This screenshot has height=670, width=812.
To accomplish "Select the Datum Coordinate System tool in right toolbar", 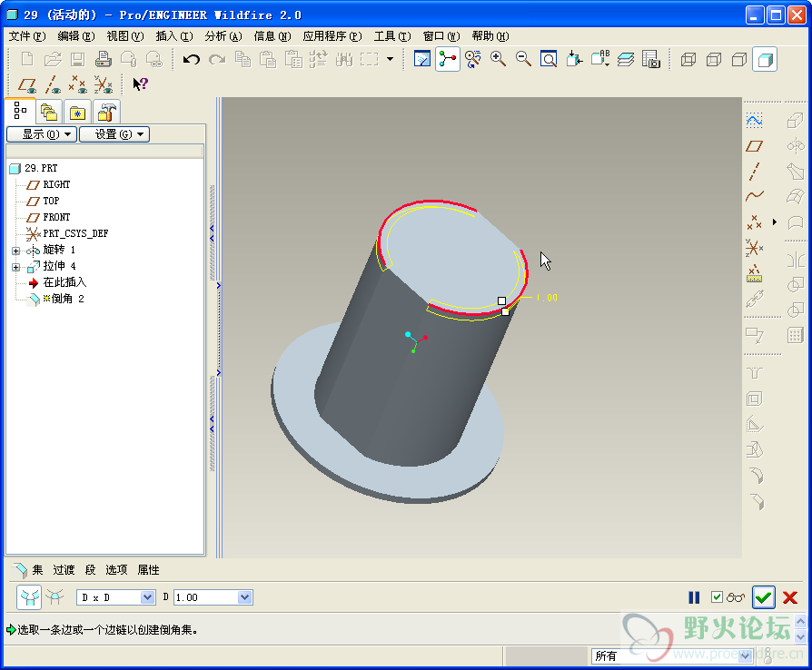I will (x=755, y=248).
